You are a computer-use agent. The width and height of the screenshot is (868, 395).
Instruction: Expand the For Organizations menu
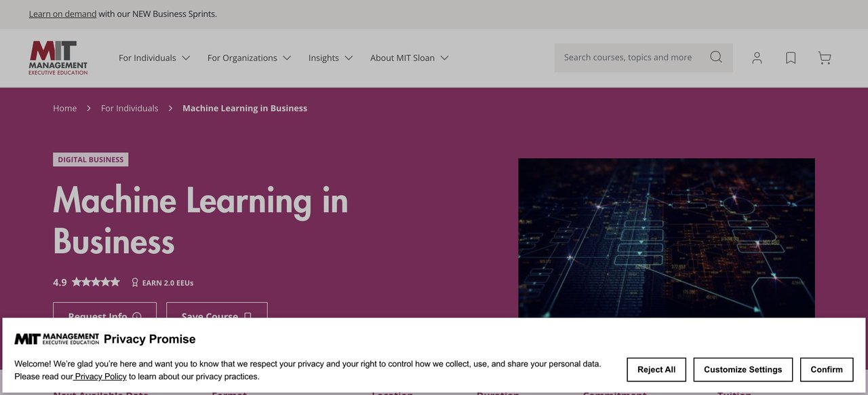[x=249, y=58]
